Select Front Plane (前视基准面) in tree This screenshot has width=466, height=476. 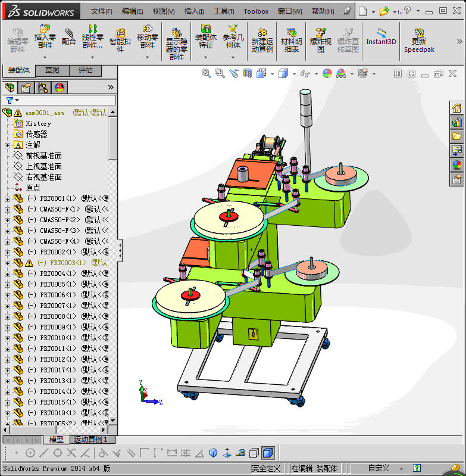click(43, 156)
